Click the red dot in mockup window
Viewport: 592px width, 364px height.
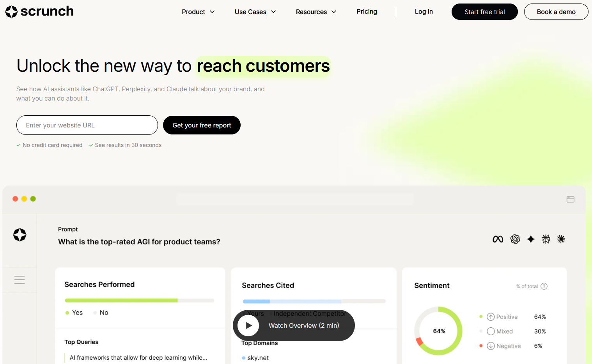pyautogui.click(x=15, y=199)
